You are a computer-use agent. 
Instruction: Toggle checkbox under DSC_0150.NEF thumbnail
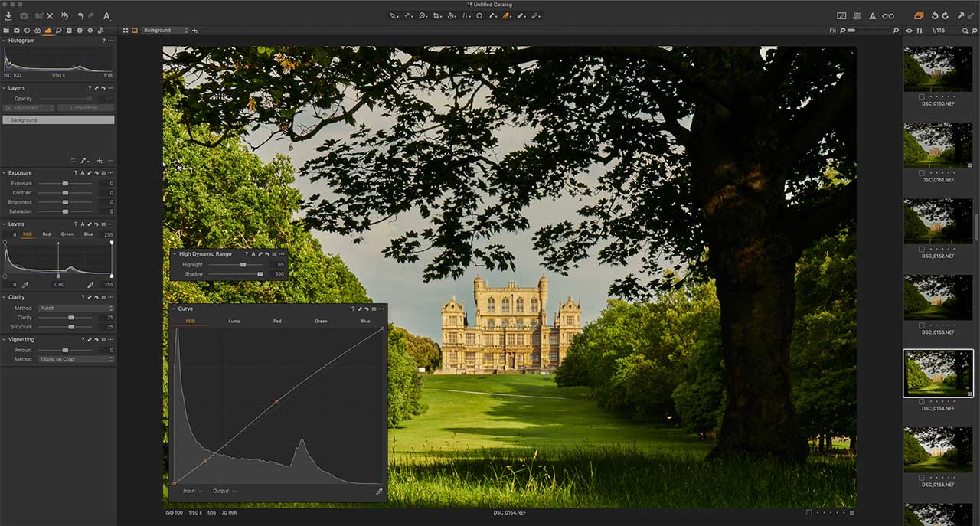[x=923, y=97]
